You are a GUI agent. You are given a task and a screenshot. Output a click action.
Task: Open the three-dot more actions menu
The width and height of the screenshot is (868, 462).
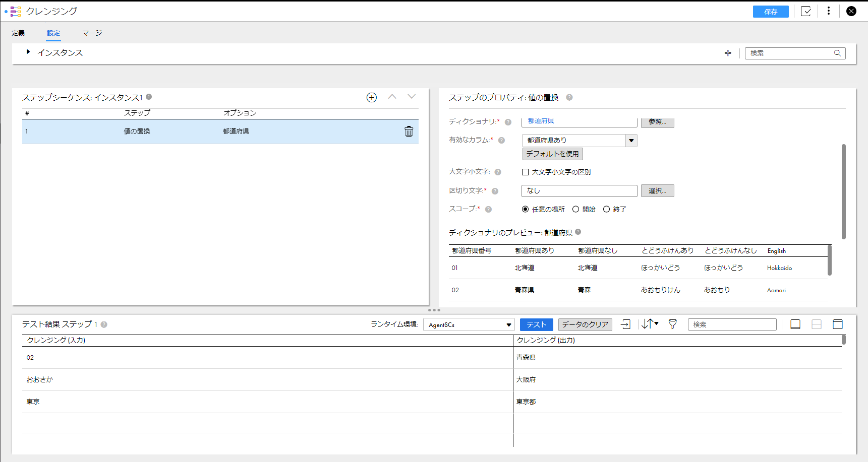[x=829, y=11]
